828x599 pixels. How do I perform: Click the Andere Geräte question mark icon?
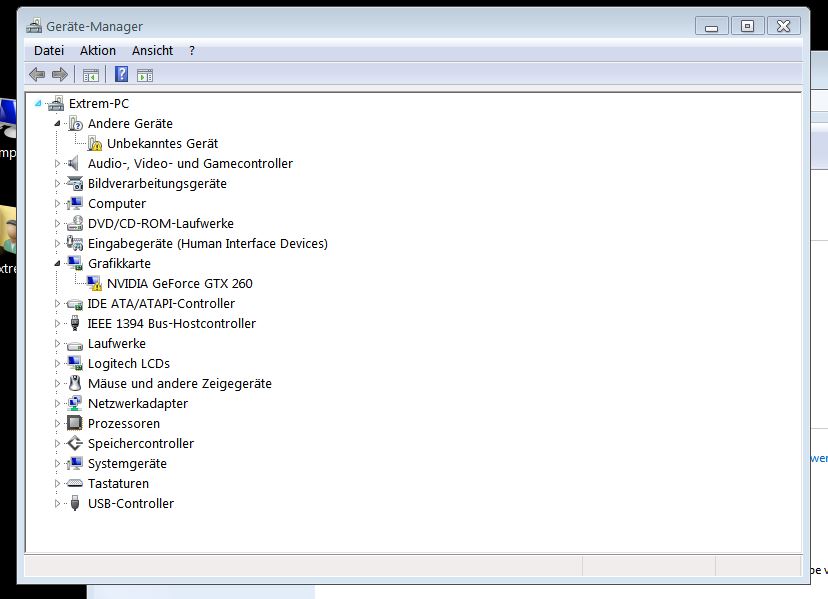click(76, 124)
